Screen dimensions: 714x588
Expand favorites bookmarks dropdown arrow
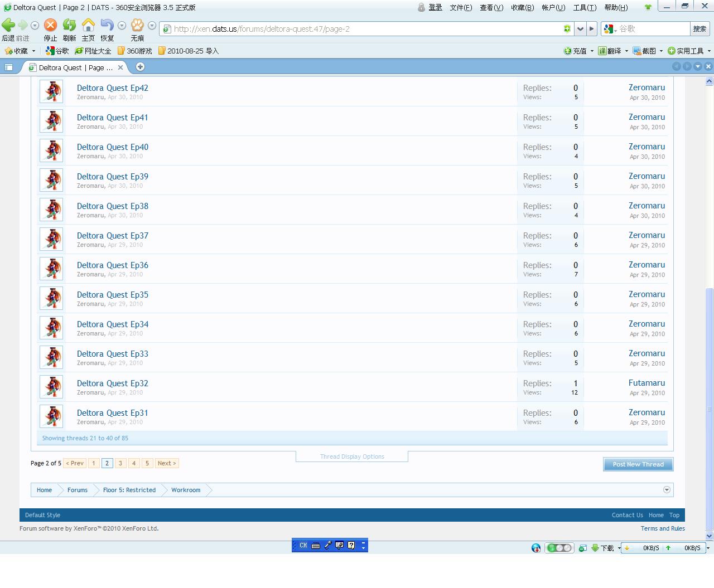point(33,51)
